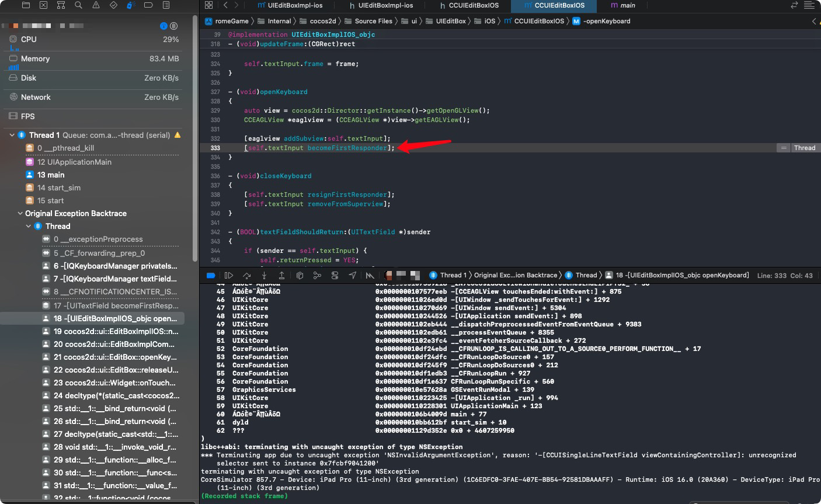Click the editor swap arrows icon
Screen dimensions: 821x504
(794, 5)
